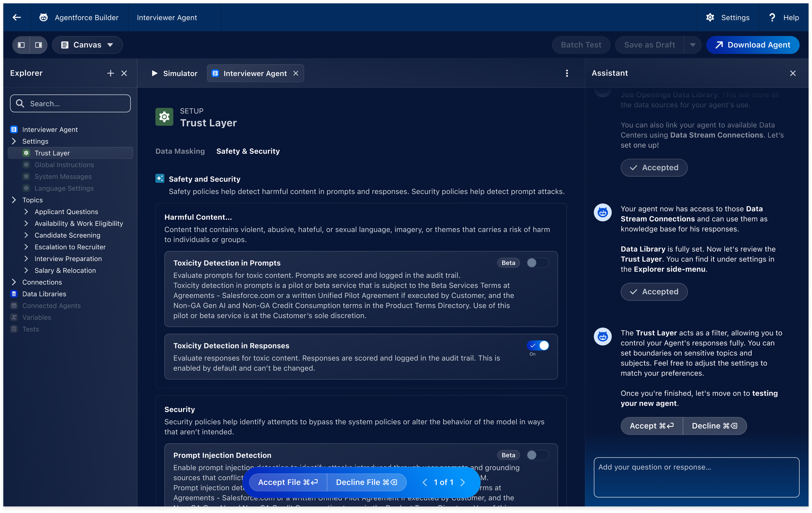Toggle the left panel layout icon

tap(21, 45)
